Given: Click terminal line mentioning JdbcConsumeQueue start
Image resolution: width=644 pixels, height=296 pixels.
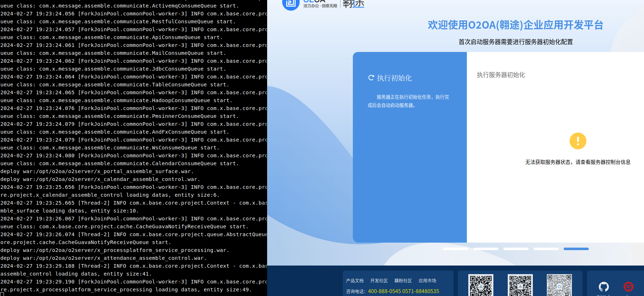Looking at the screenshot, I should [x=113, y=69].
